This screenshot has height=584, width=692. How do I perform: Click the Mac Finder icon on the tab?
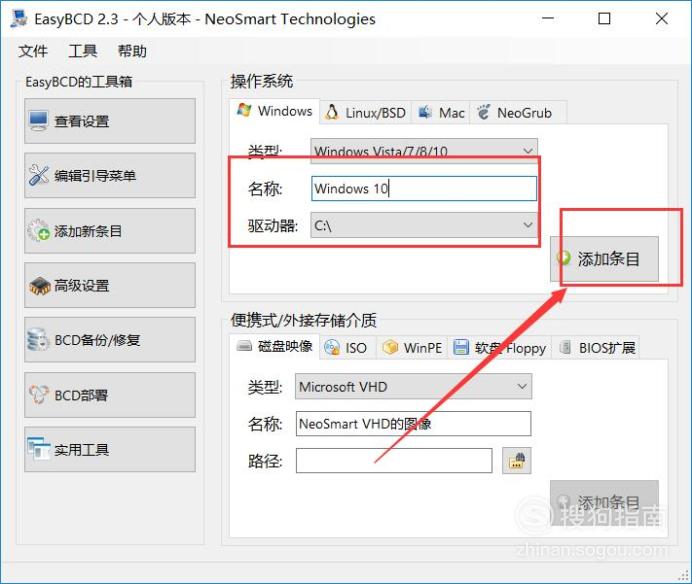click(x=425, y=112)
